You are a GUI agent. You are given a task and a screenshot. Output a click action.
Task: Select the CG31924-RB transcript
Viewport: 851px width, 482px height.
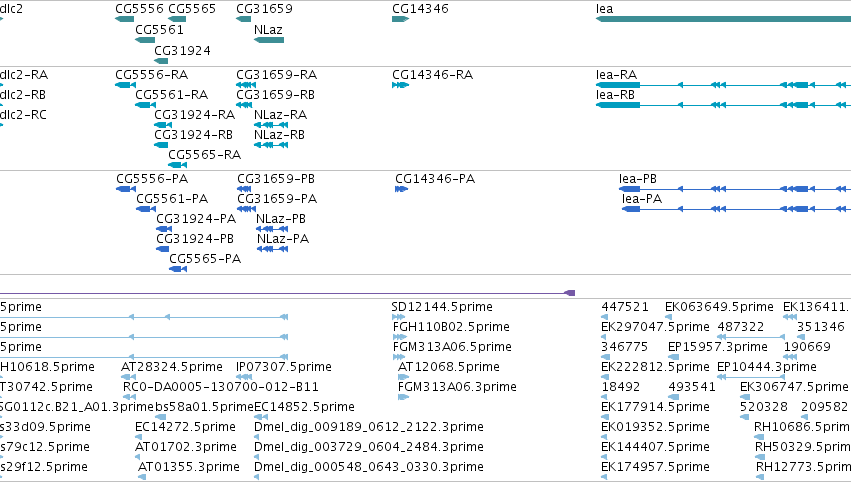coord(161,145)
